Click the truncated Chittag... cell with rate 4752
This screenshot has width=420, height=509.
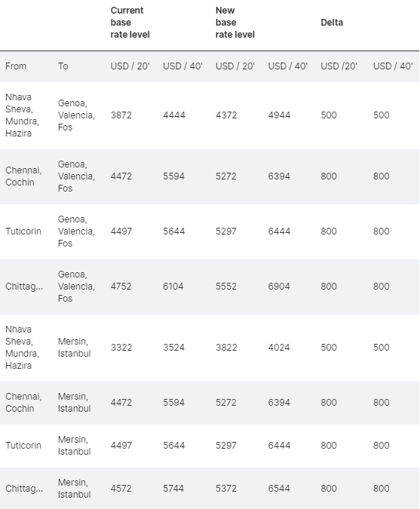24,287
